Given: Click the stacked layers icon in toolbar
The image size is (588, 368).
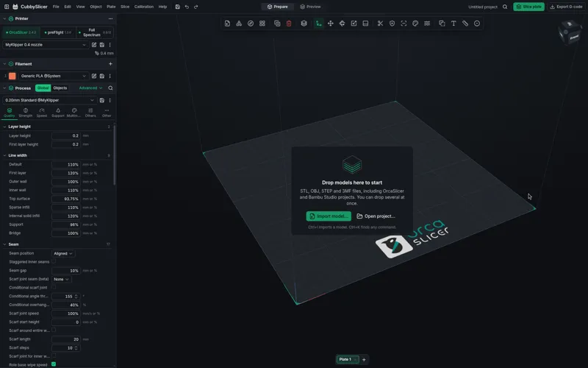Looking at the screenshot, I should (304, 24).
